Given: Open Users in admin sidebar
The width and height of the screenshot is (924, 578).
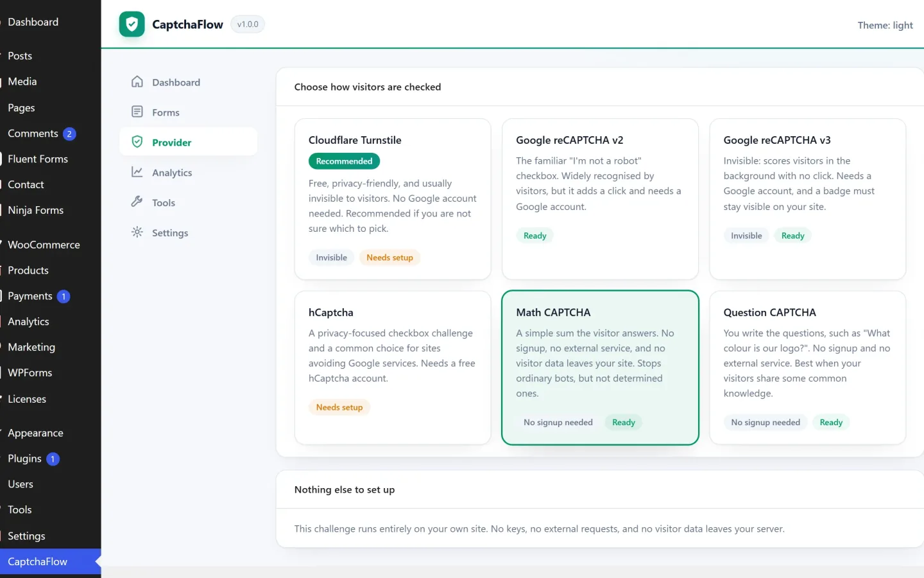Looking at the screenshot, I should [x=50, y=484].
